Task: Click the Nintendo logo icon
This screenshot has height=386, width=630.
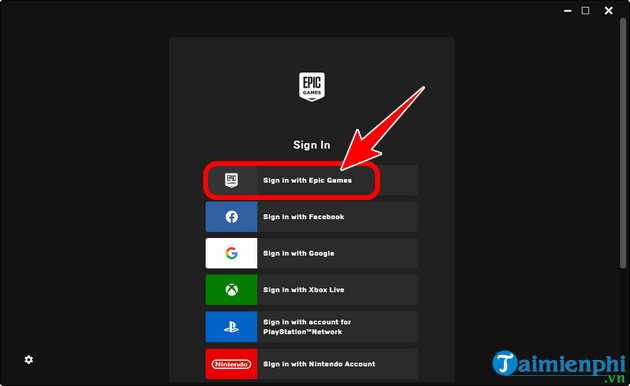Action: [231, 364]
